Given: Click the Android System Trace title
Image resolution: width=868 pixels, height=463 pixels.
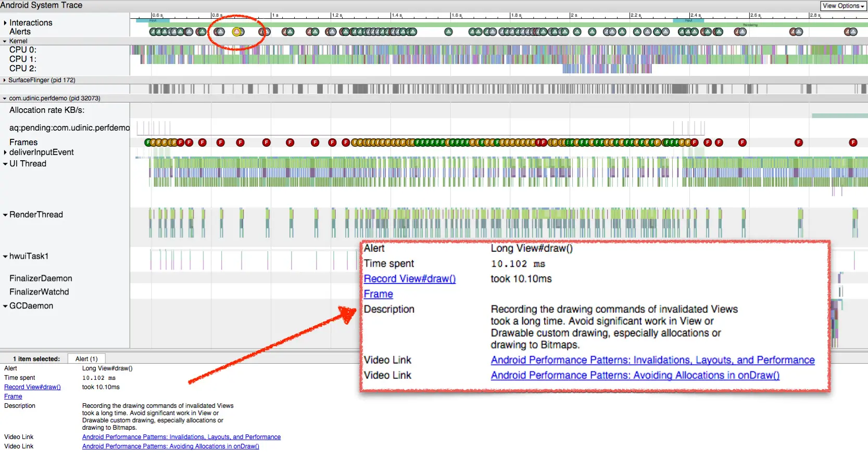Looking at the screenshot, I should coord(41,5).
